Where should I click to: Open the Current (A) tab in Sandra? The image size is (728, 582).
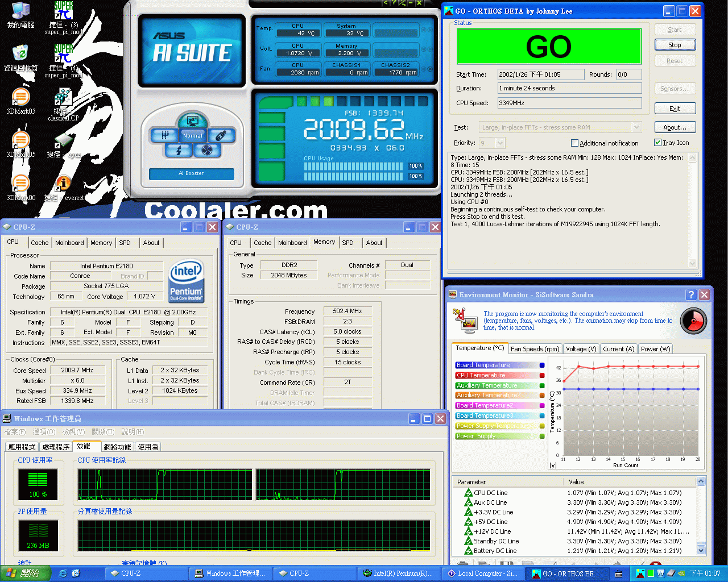618,349
